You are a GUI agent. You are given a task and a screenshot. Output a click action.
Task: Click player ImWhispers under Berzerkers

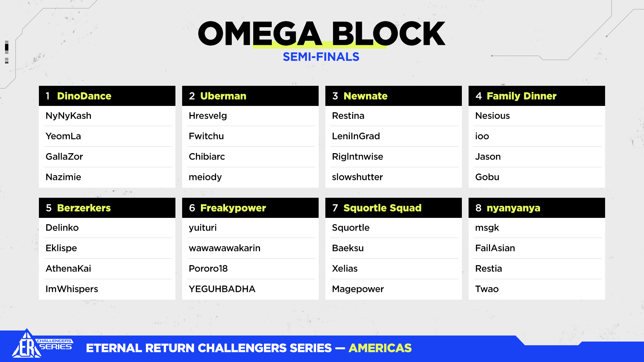pos(72,289)
